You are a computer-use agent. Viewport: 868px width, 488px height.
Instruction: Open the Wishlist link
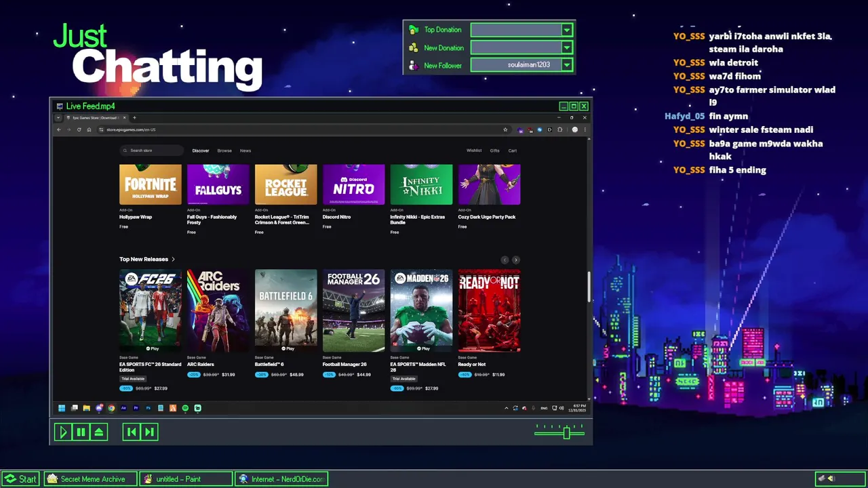pyautogui.click(x=474, y=150)
